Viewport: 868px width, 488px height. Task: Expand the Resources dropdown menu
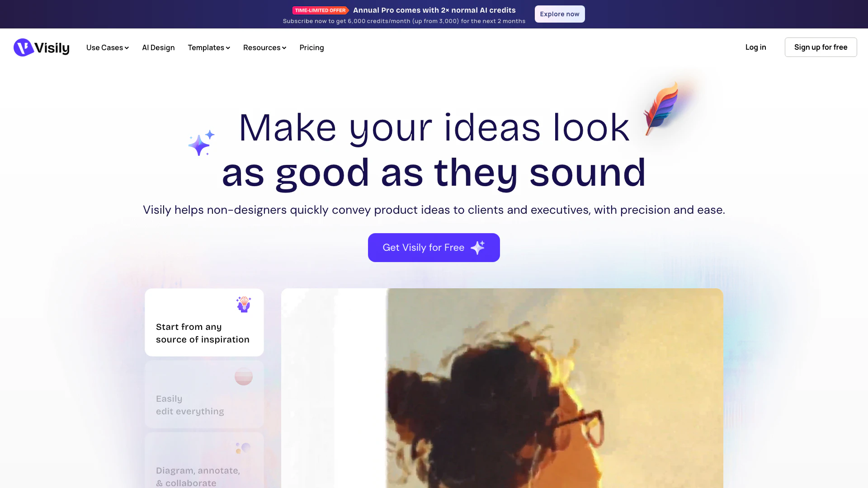[x=264, y=47]
